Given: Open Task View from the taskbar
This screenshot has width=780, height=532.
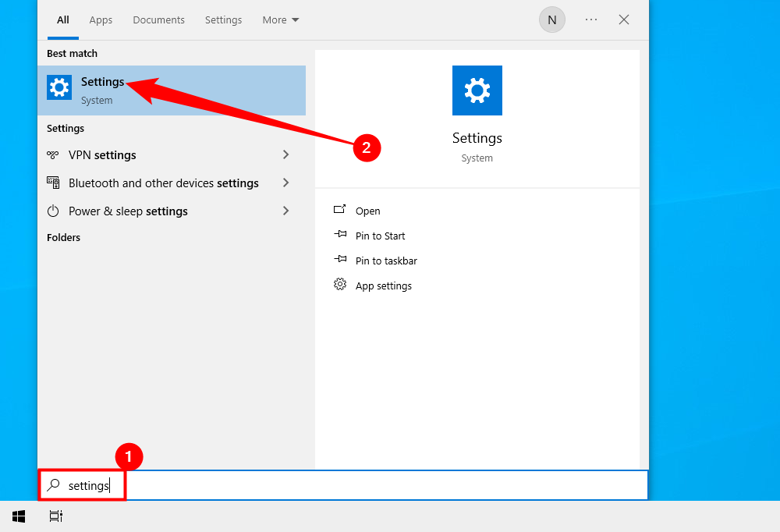Looking at the screenshot, I should point(55,516).
